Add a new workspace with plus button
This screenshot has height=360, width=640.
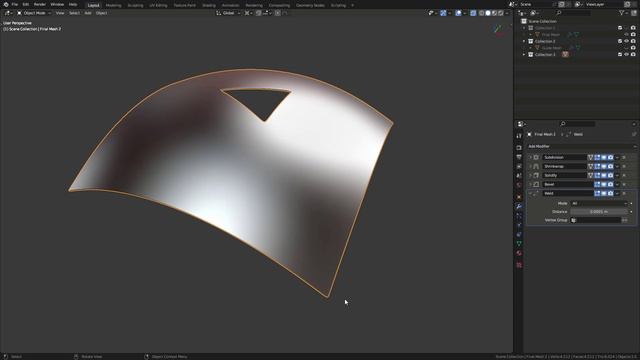click(x=353, y=5)
